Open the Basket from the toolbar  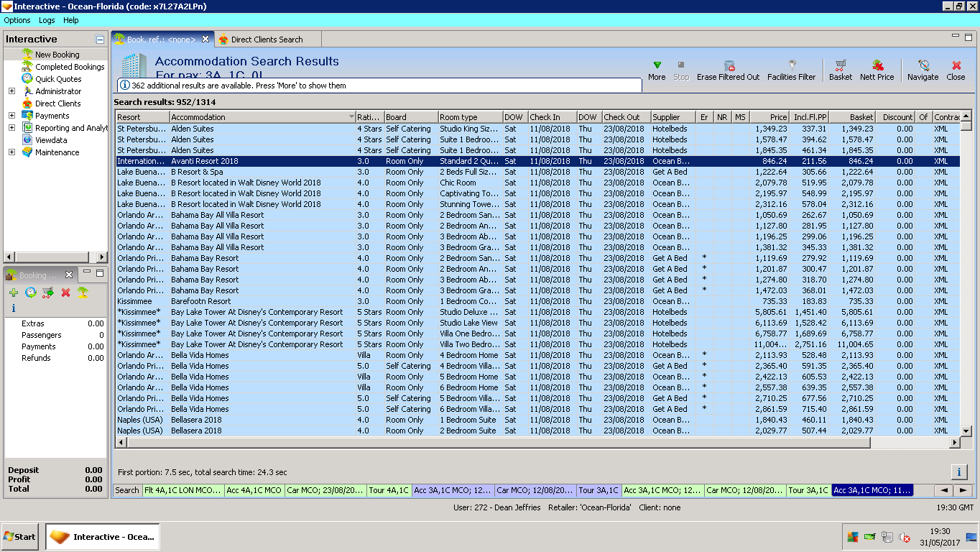pyautogui.click(x=840, y=65)
